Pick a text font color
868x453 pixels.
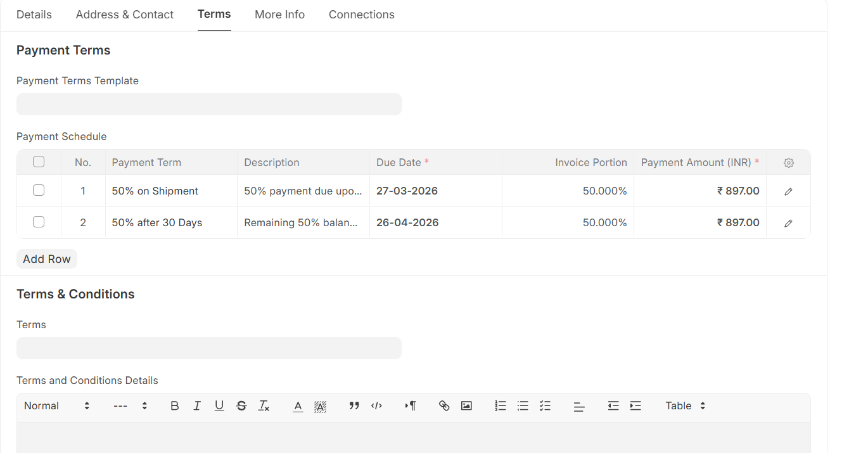[x=298, y=406]
